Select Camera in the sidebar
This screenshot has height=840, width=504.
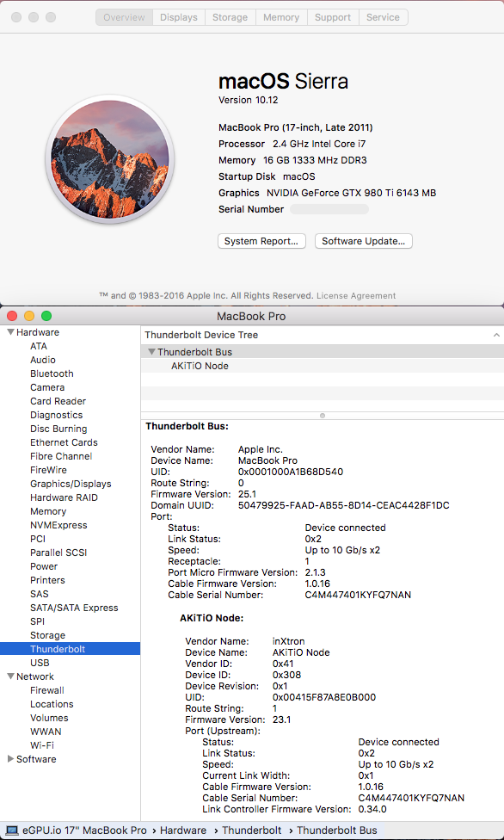click(47, 387)
